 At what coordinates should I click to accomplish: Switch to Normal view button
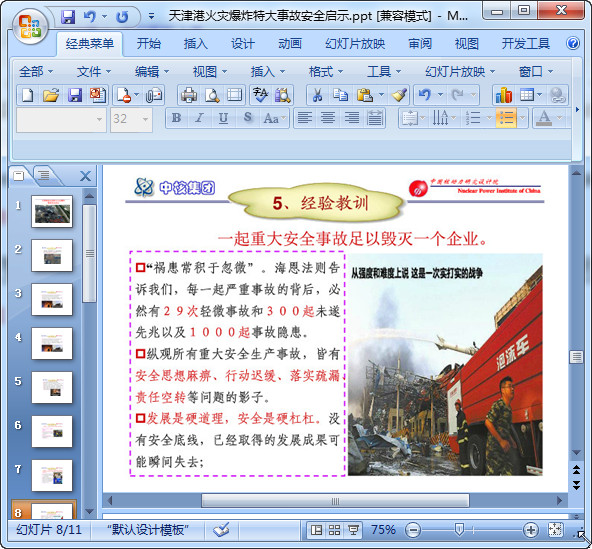[316, 530]
